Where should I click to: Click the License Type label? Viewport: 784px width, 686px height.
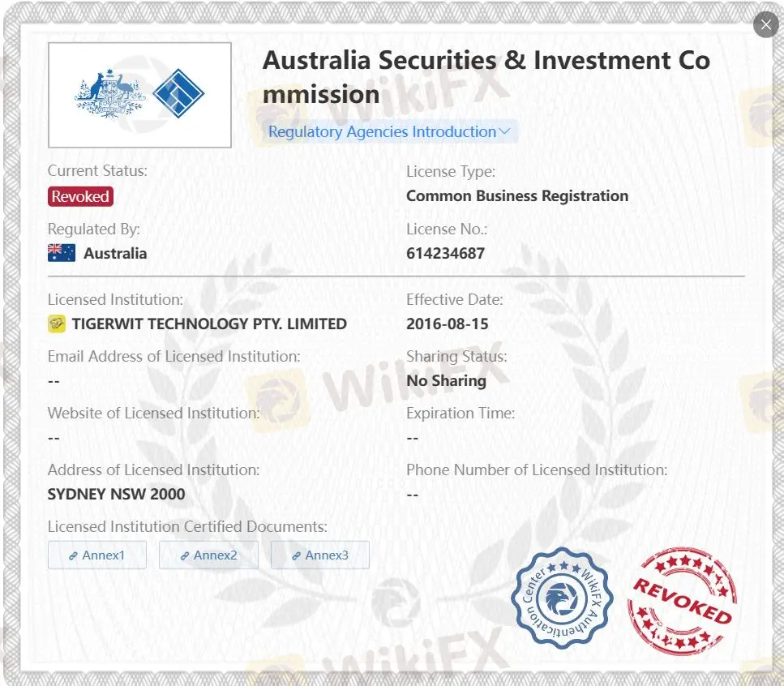click(x=451, y=172)
